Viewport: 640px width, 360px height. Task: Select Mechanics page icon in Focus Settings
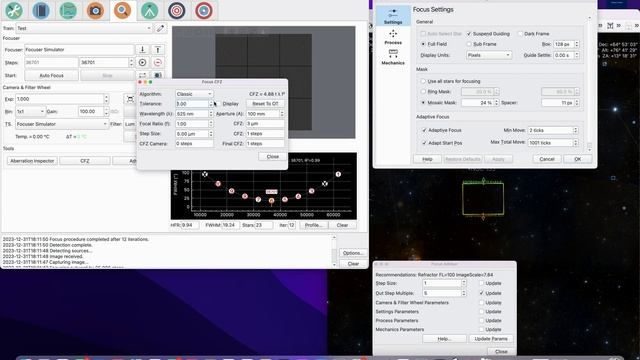(x=393, y=57)
